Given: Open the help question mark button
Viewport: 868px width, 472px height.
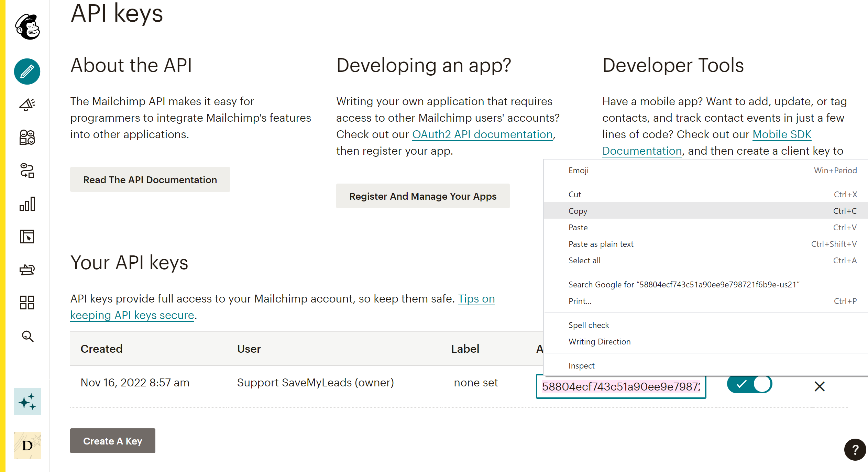Looking at the screenshot, I should pos(855,450).
